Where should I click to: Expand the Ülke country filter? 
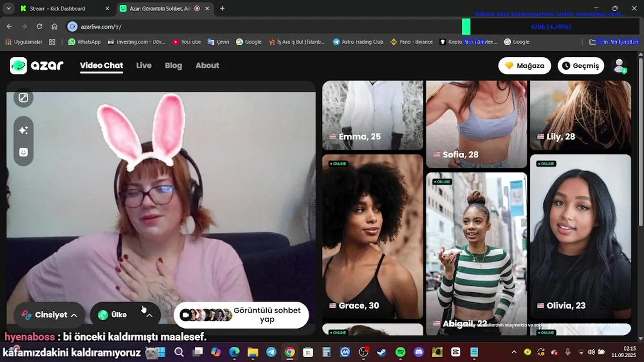point(125,315)
